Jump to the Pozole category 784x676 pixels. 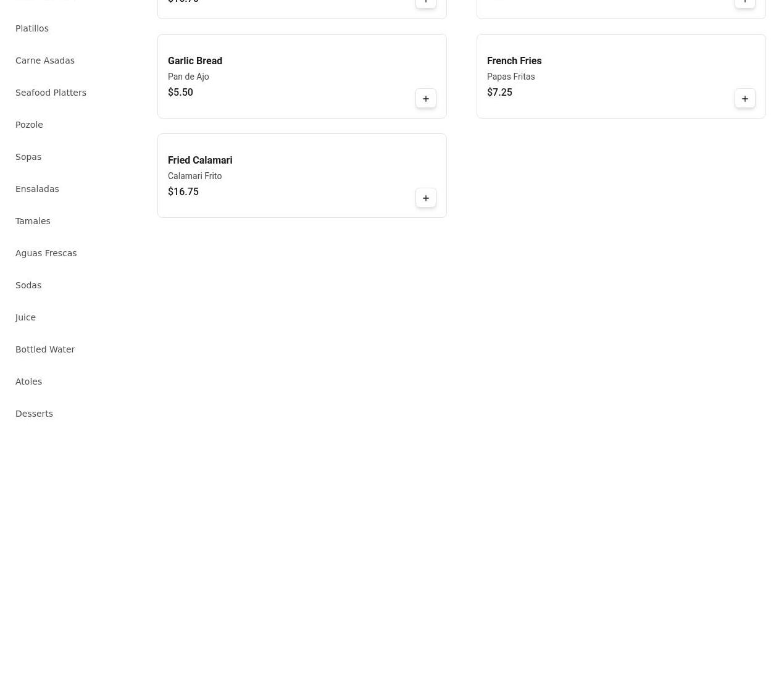[x=29, y=125]
